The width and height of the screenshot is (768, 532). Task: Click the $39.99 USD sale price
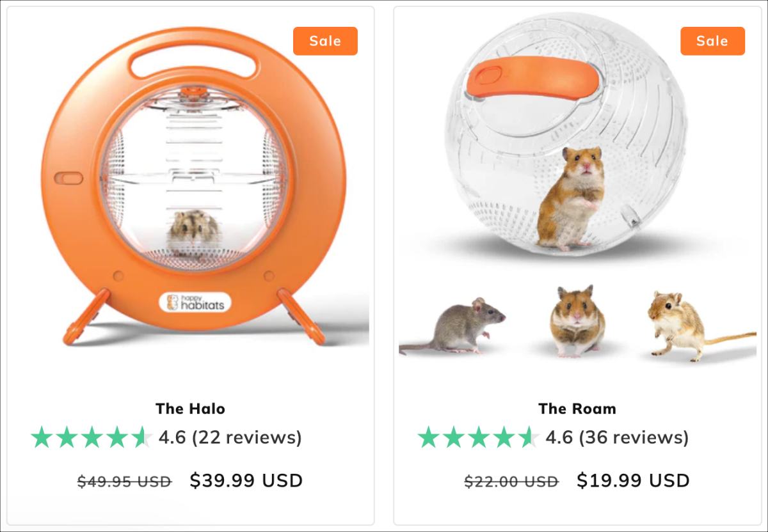click(246, 480)
